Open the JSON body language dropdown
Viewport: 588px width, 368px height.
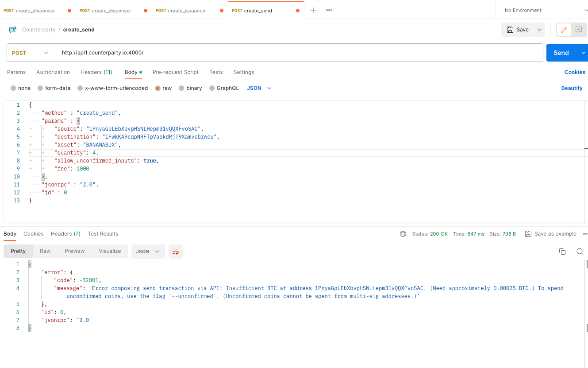(x=259, y=88)
